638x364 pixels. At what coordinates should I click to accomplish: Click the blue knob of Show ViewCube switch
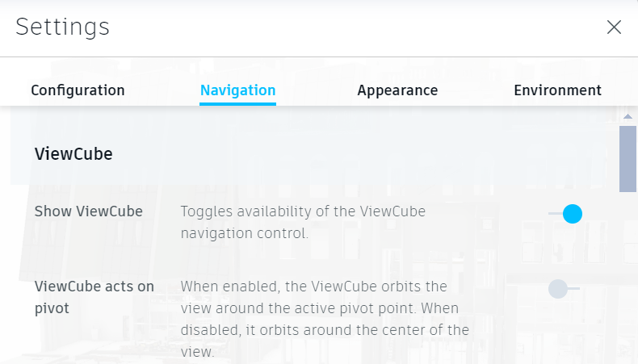572,214
